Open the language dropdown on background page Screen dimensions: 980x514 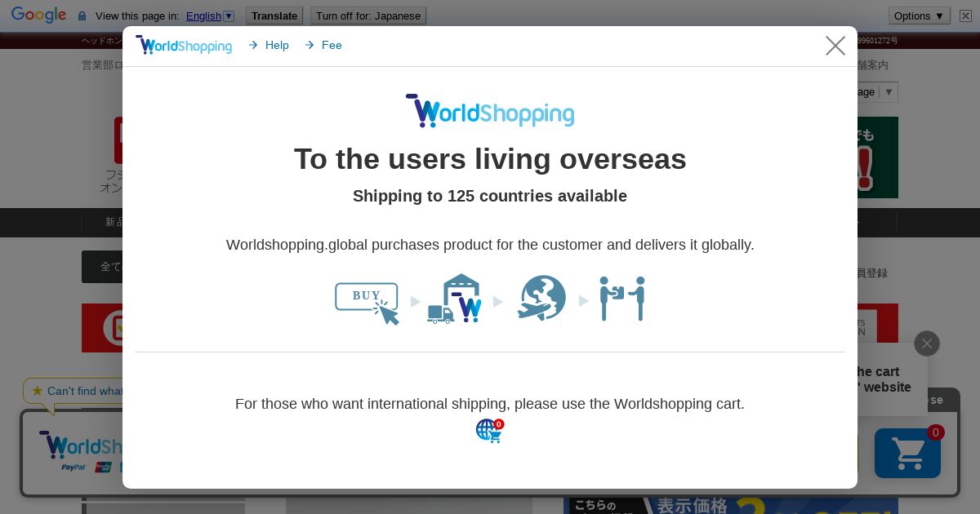click(x=878, y=92)
